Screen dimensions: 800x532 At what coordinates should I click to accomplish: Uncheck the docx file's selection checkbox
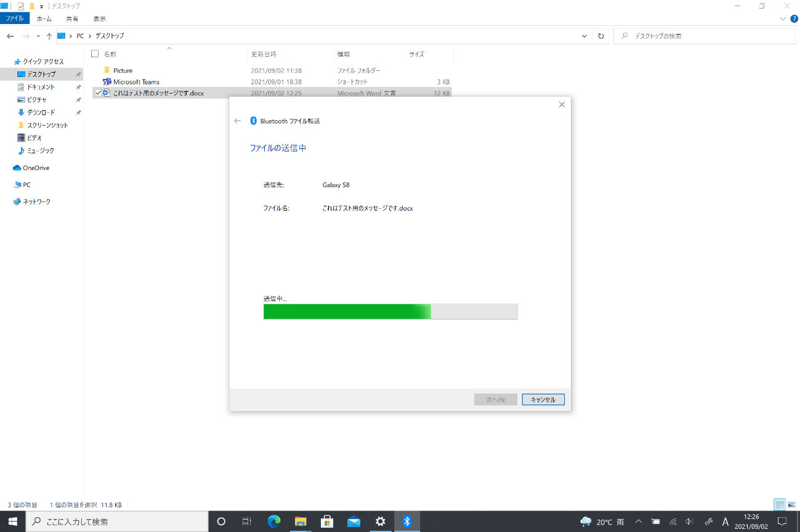(97, 93)
